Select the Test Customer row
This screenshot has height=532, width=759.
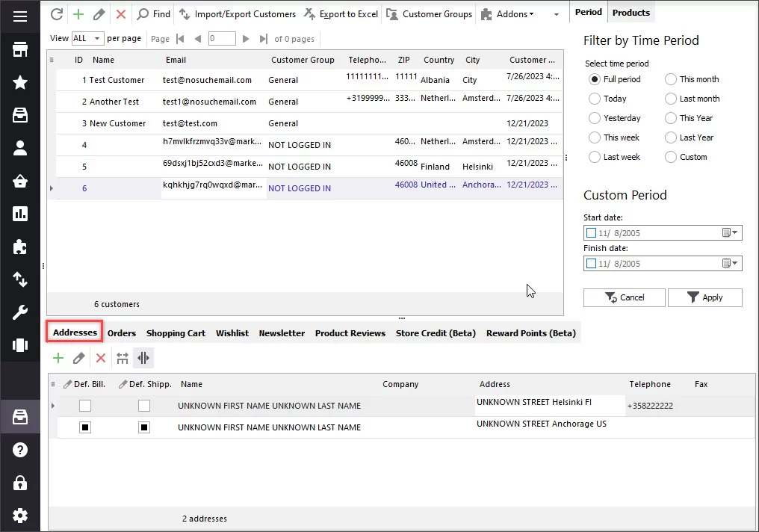[x=309, y=80]
